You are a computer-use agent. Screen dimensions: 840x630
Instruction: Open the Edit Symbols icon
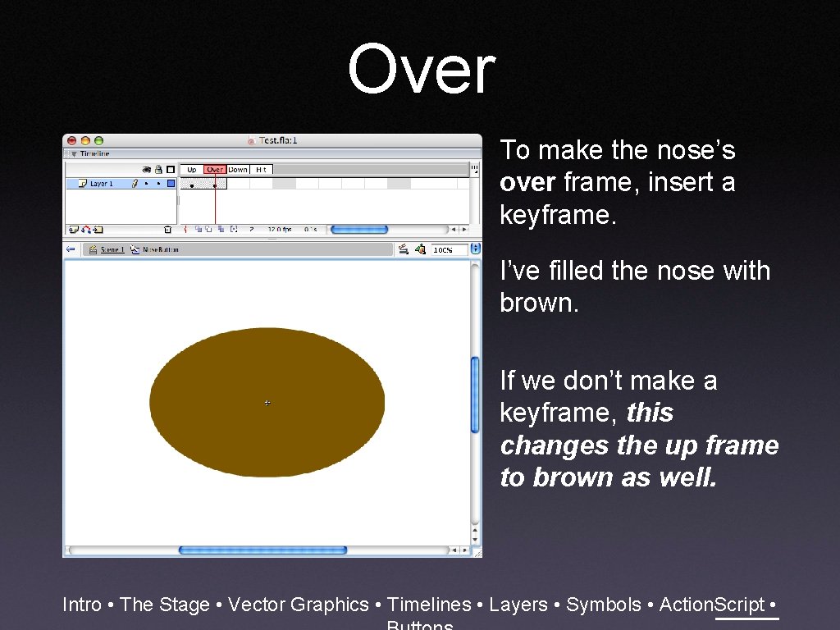tap(420, 249)
